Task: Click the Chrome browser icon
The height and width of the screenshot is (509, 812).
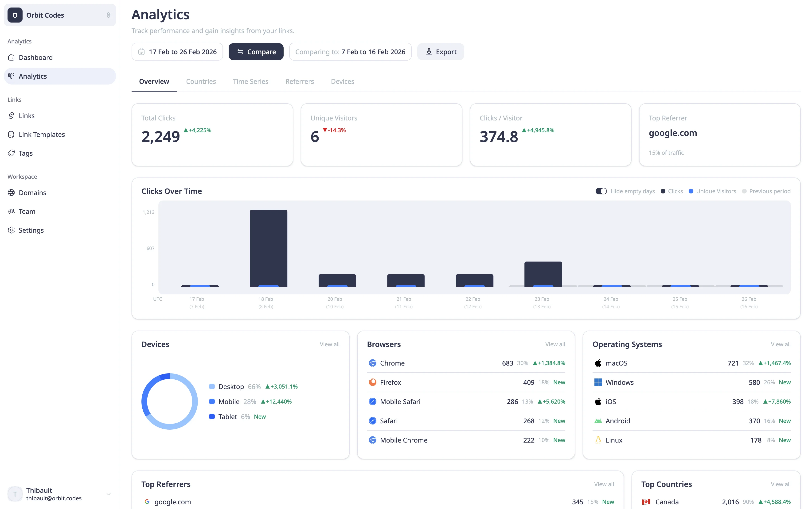Action: pyautogui.click(x=372, y=363)
